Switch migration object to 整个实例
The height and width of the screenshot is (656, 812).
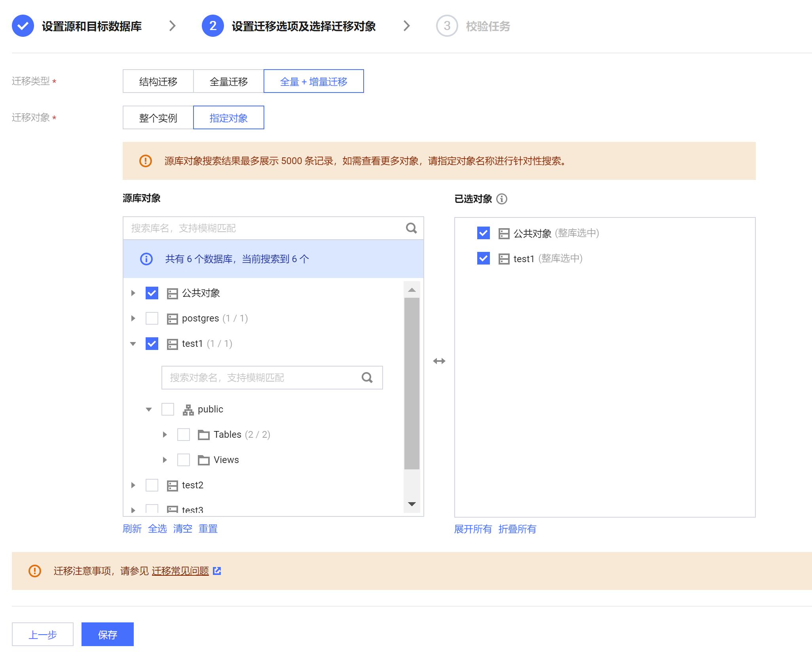pos(158,118)
